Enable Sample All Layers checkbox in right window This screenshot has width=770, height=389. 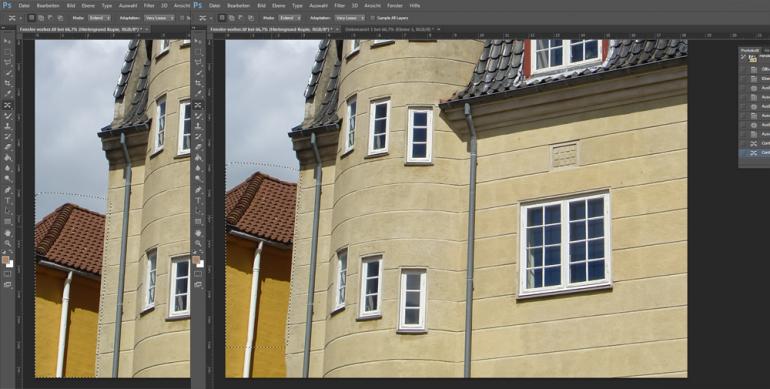[373, 18]
